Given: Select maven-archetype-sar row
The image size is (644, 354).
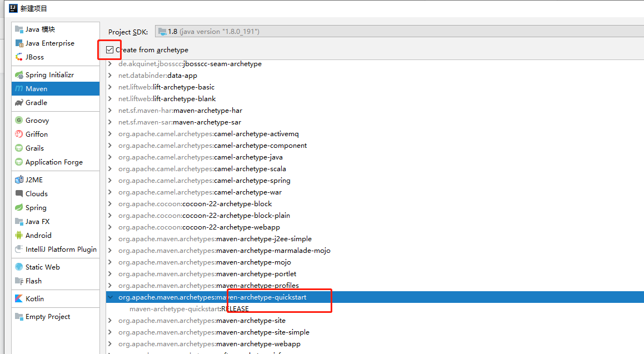Looking at the screenshot, I should (x=375, y=122).
